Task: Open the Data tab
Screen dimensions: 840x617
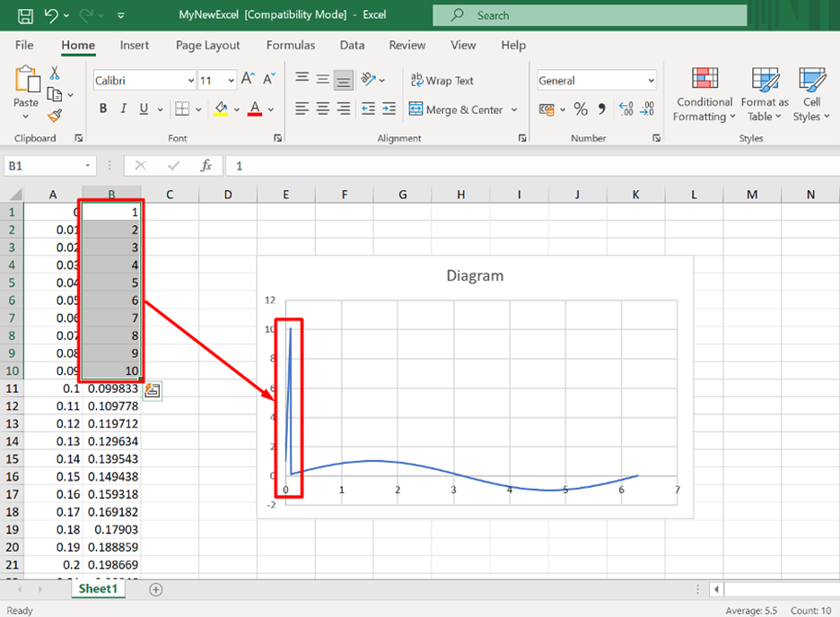Action: (x=352, y=45)
